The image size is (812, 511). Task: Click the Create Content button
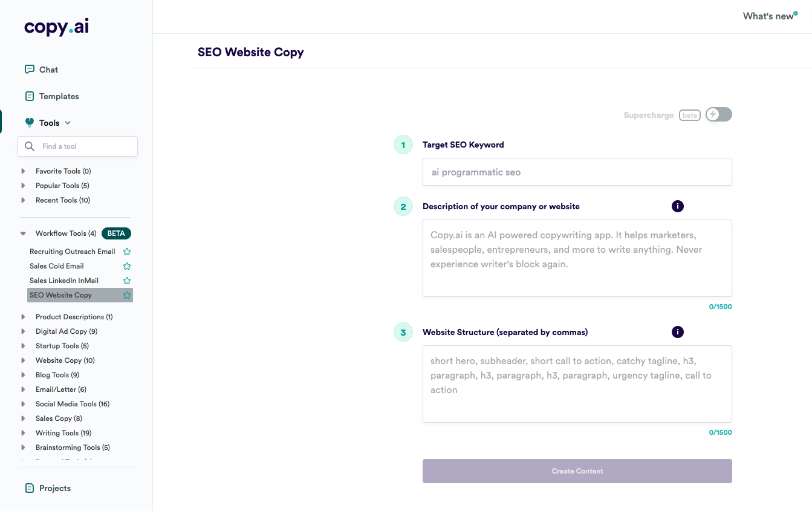[x=577, y=471]
